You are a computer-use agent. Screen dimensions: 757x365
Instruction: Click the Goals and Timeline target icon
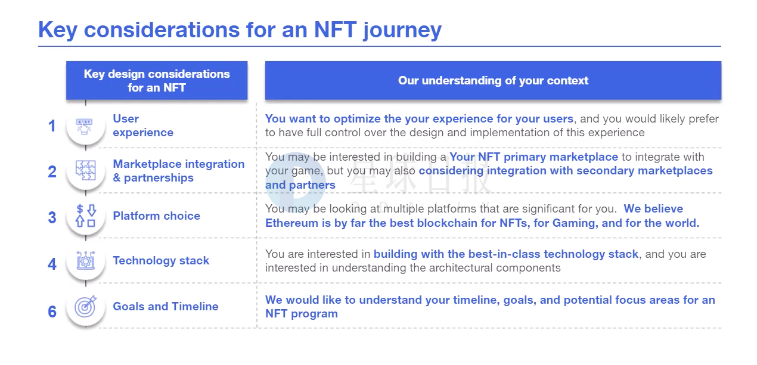coord(85,307)
